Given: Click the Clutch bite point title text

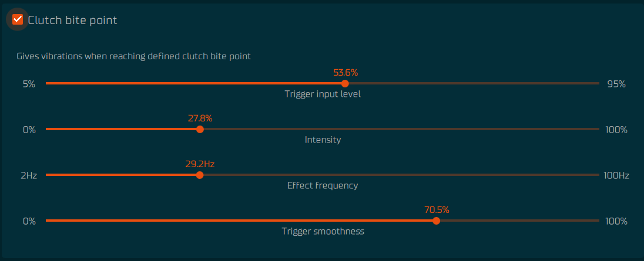Looking at the screenshot, I should [73, 20].
